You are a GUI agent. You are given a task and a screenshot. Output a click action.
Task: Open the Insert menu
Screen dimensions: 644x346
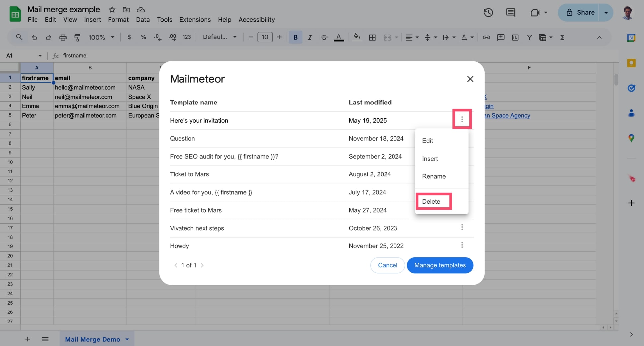(x=92, y=20)
